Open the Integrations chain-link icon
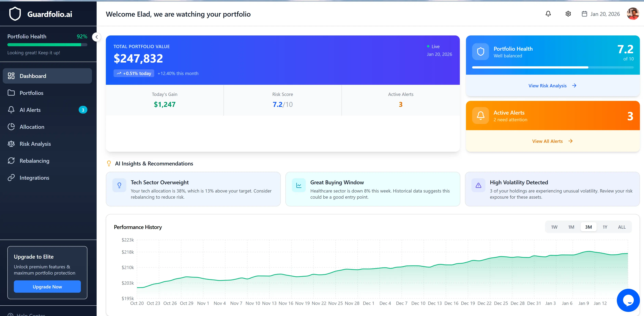Screen dimensions: 644x316 [x=11, y=178]
